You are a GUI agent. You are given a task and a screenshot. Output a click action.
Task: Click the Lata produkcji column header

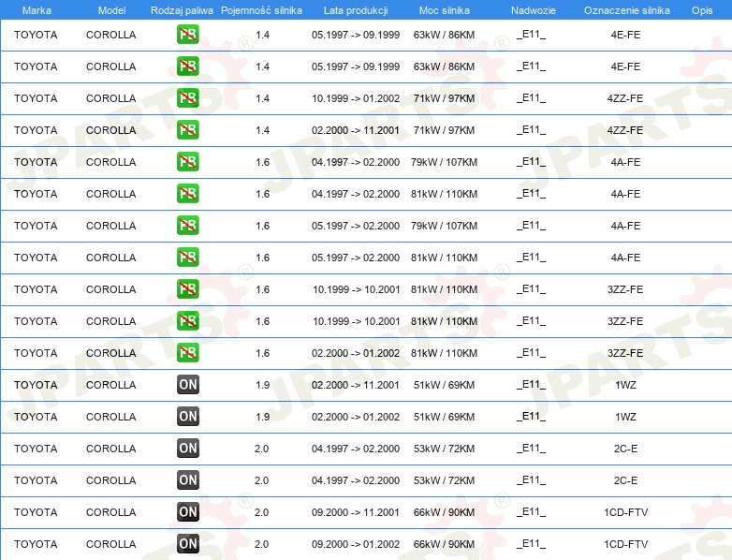point(356,10)
